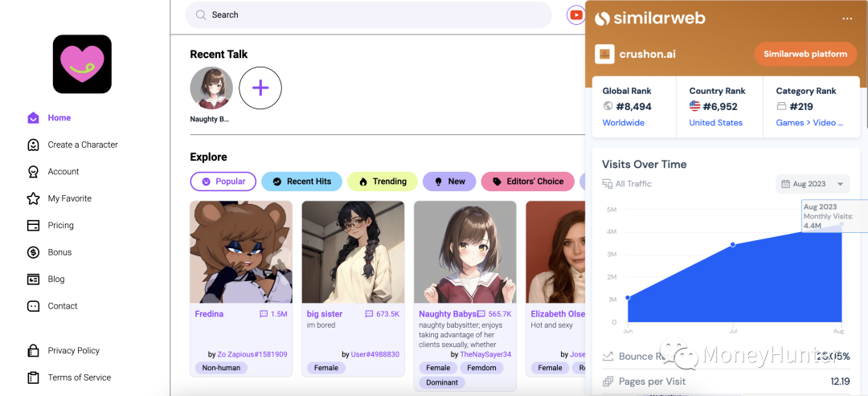
Task: Open the Pricing page
Action: [x=60, y=225]
